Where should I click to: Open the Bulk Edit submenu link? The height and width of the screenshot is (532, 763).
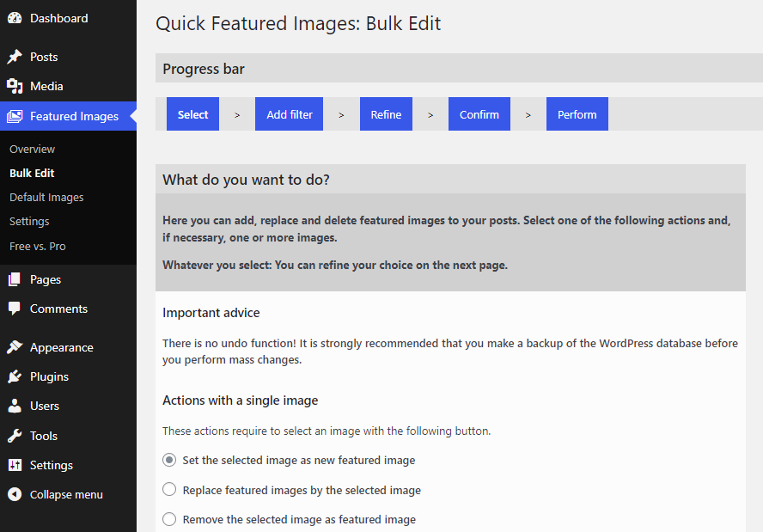tap(32, 174)
